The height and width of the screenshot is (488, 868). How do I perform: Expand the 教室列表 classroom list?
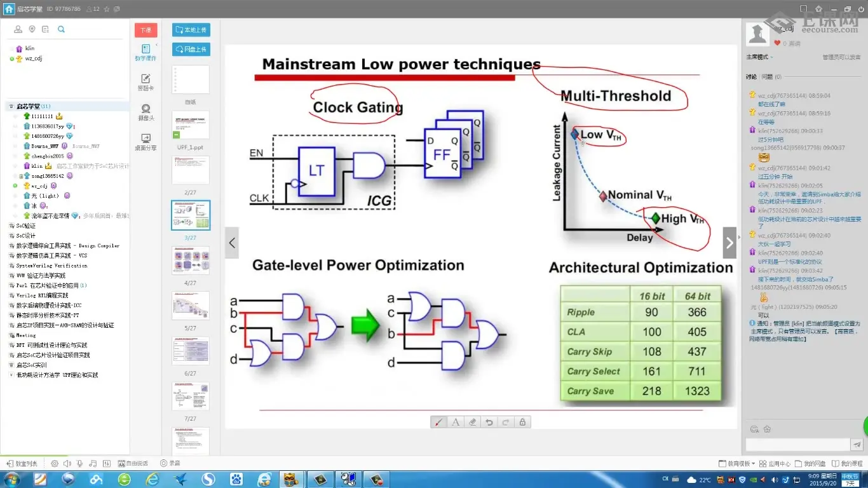pos(22,464)
